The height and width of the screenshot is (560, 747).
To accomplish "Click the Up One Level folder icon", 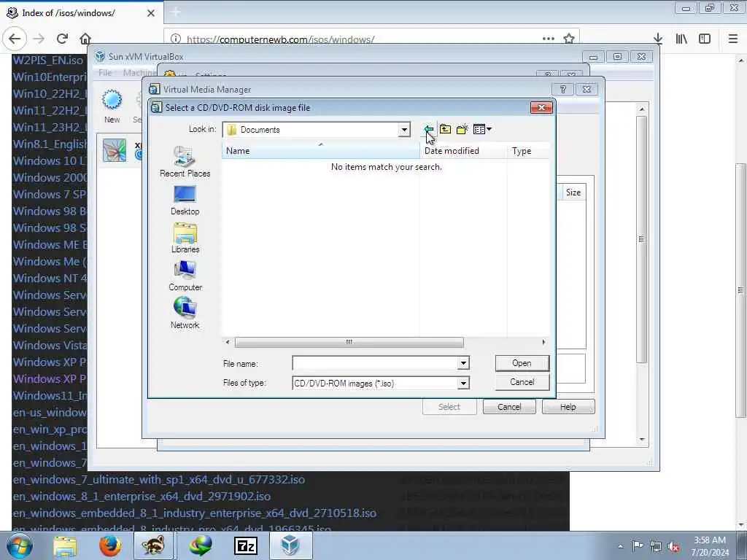I will 446,129.
